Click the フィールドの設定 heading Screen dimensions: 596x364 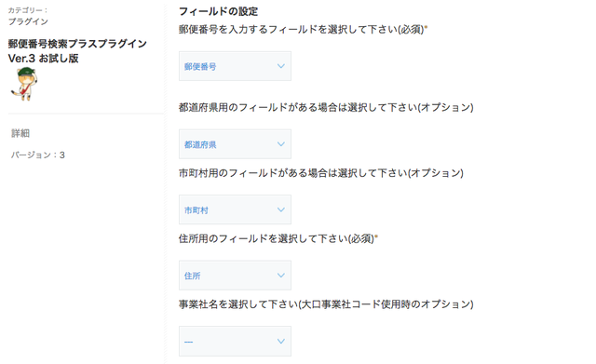point(218,11)
